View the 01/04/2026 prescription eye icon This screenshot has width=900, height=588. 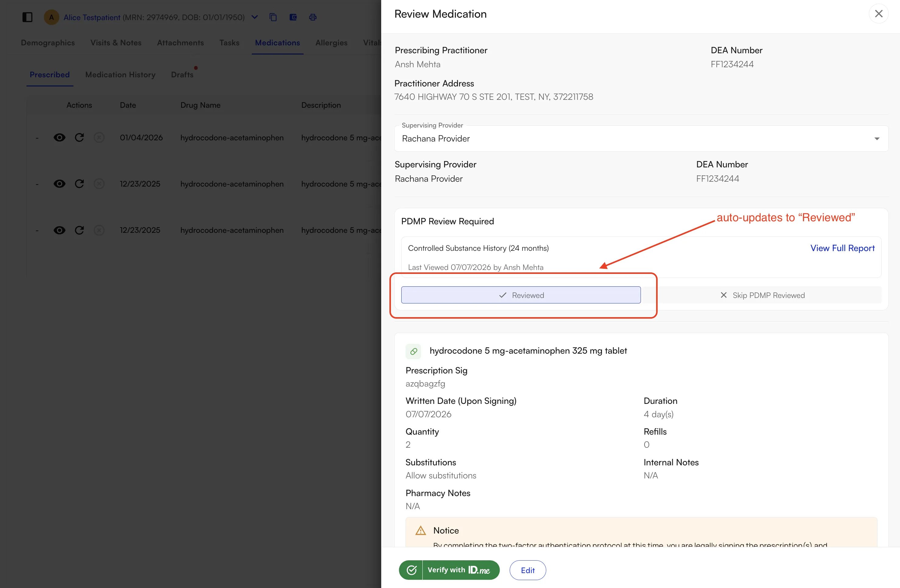[x=59, y=138]
